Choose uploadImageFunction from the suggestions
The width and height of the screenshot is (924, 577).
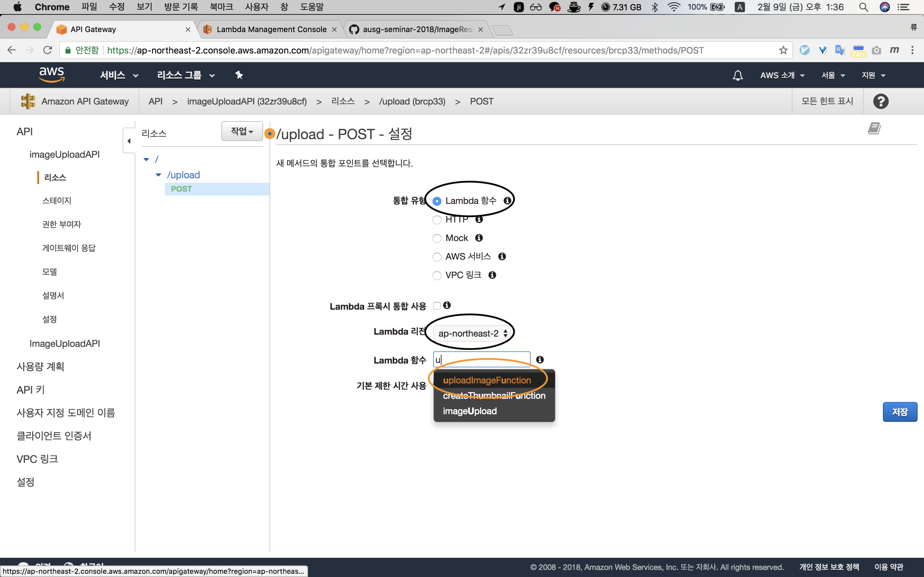[x=487, y=380]
